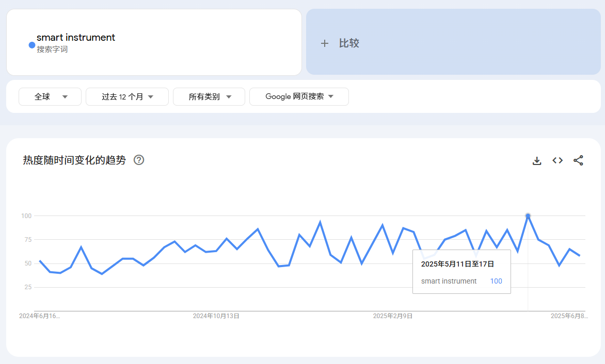Click the highlighted peak data point on chart
605x364 pixels.
[x=528, y=216]
